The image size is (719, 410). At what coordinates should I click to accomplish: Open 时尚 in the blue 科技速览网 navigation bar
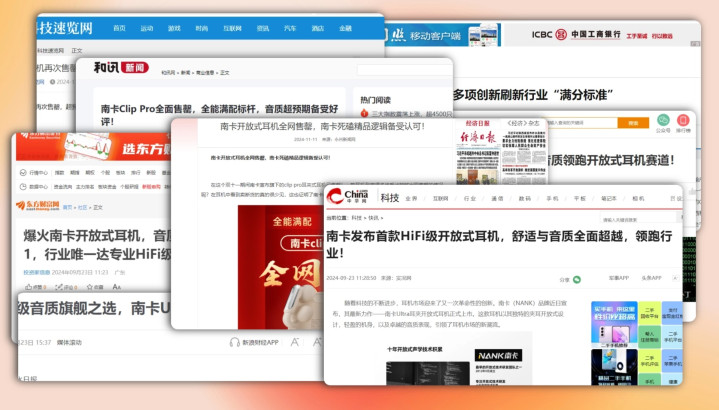[x=202, y=28]
